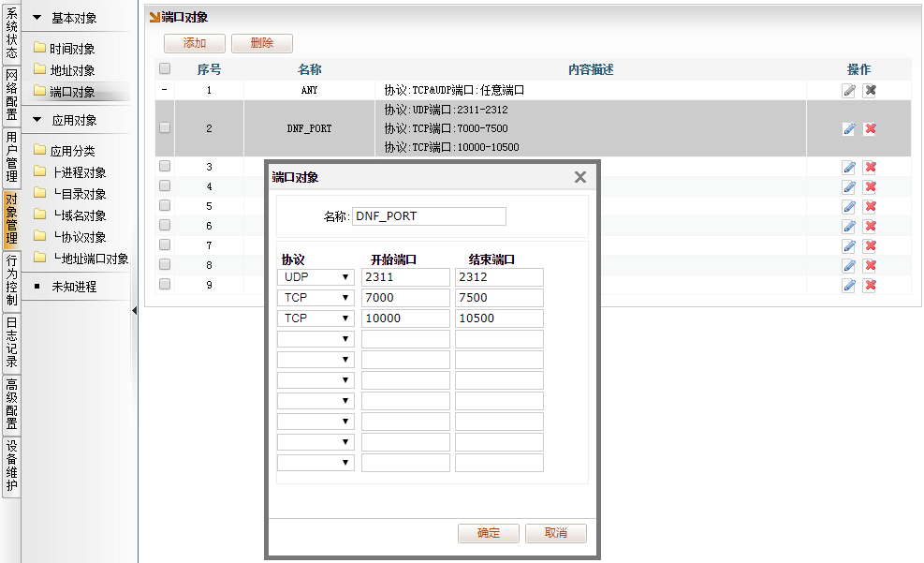Click red delete icon in row 5
The height and width of the screenshot is (563, 924).
pyautogui.click(x=870, y=206)
